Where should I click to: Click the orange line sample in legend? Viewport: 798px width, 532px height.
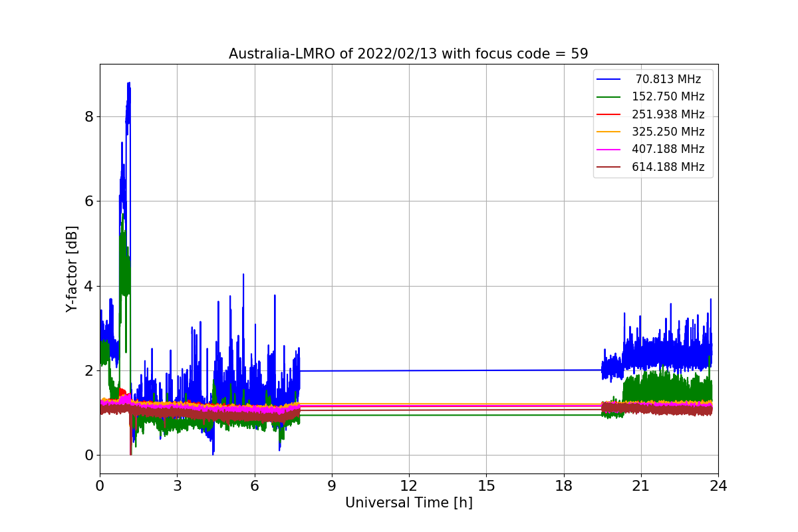608,132
